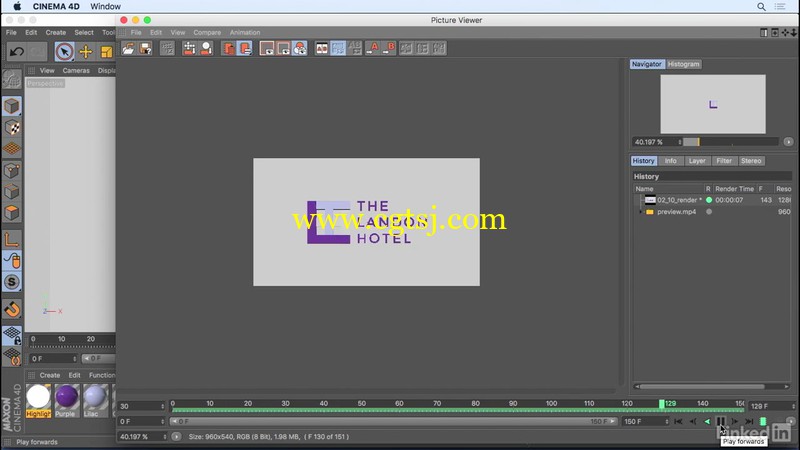Click the person-download render icon

pyautogui.click(x=206, y=48)
